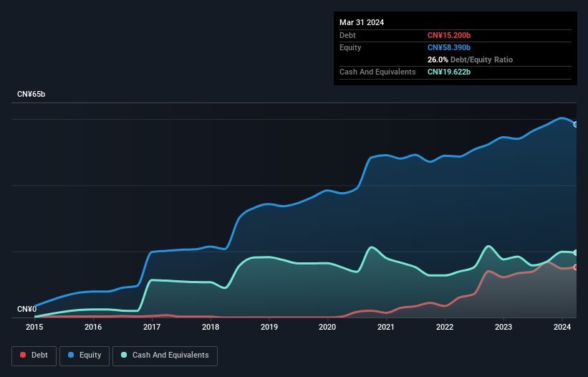The image size is (588, 377).
Task: Select the 2018 x-axis label
Action: (211, 327)
